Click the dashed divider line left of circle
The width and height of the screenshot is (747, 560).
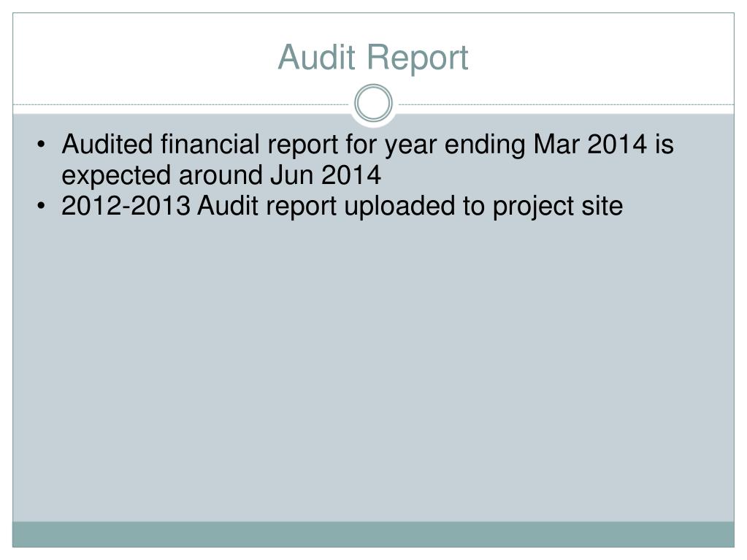pyautogui.click(x=181, y=104)
